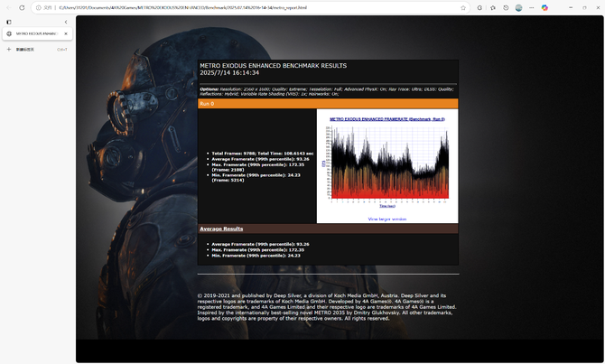Click Average Results Max. Framerate 172.35 line
The height and width of the screenshot is (364, 605).
pos(257,250)
